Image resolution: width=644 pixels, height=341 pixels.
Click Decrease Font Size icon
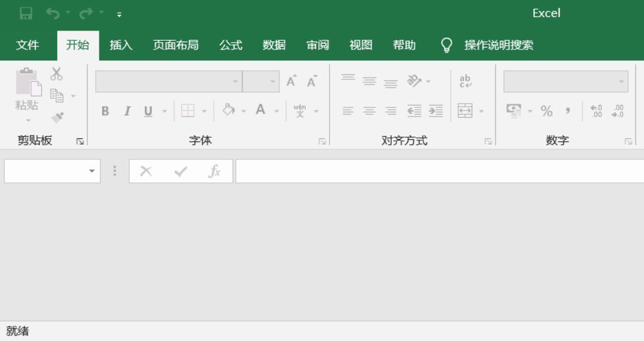pos(312,81)
